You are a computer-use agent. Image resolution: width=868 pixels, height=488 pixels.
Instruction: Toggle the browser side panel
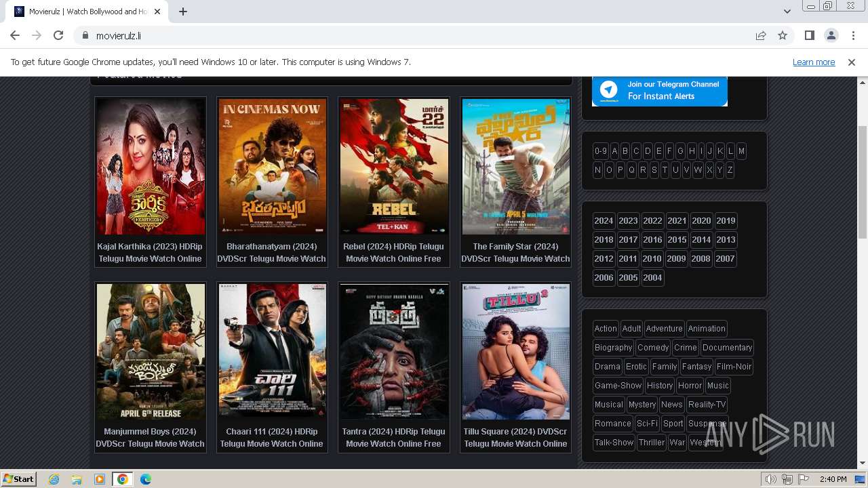click(x=810, y=35)
